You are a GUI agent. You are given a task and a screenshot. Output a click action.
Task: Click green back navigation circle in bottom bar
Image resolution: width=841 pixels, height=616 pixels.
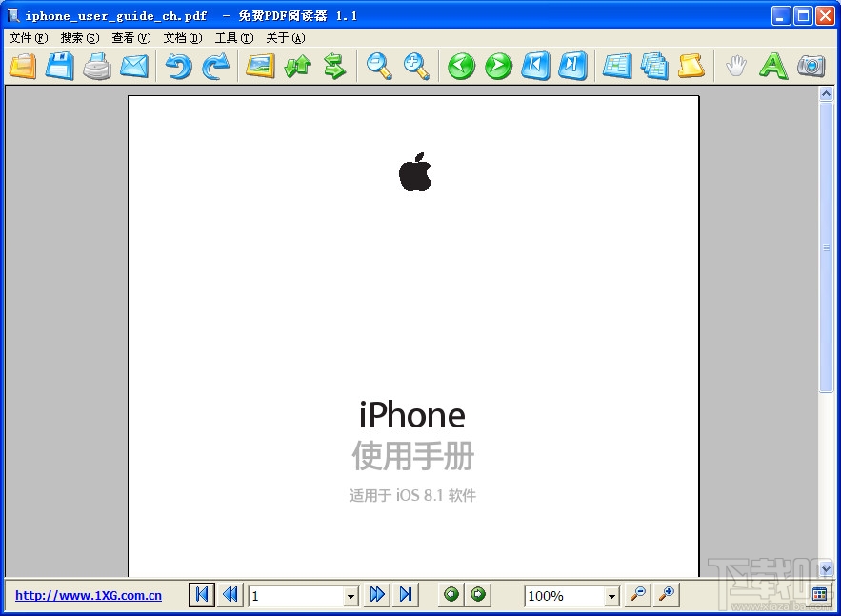point(451,594)
